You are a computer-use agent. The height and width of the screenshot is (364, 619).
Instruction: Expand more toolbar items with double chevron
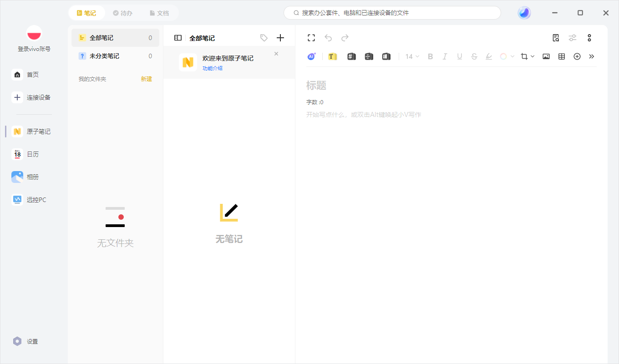click(x=592, y=56)
